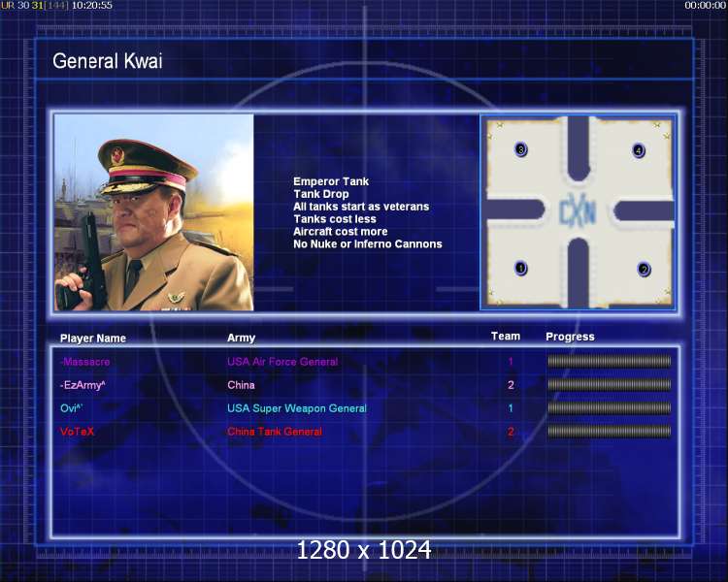Click the Player Name column header
728x582 pixels.
[93, 339]
